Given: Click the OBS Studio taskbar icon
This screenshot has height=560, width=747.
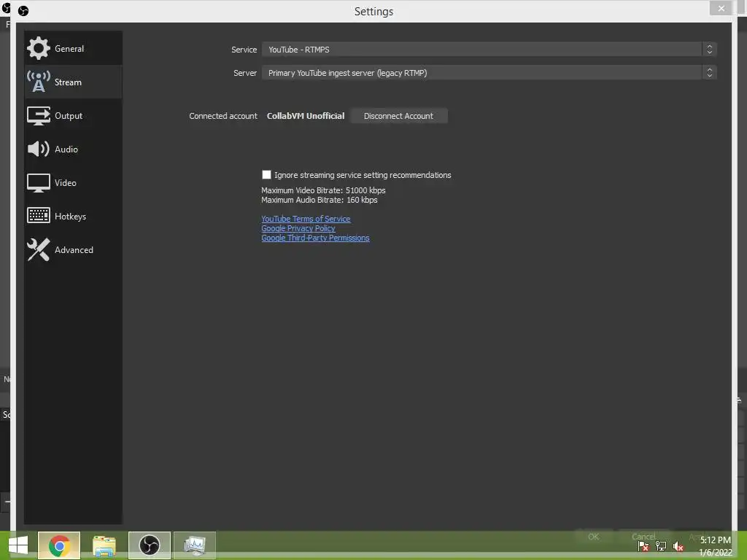Looking at the screenshot, I should [x=149, y=545].
